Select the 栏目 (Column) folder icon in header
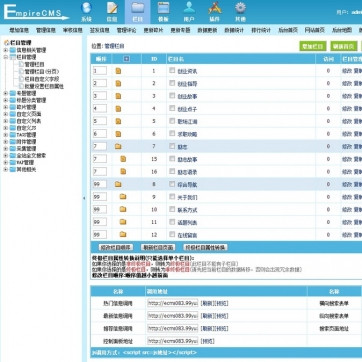 point(138,8)
